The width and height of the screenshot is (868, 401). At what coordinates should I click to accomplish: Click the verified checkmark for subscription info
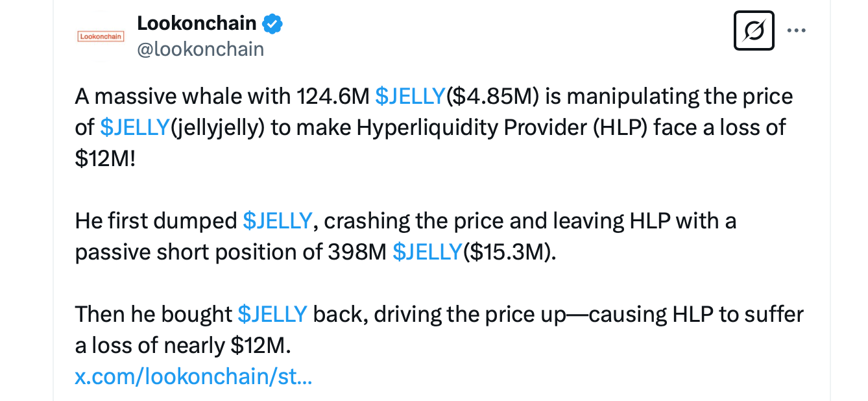click(272, 22)
